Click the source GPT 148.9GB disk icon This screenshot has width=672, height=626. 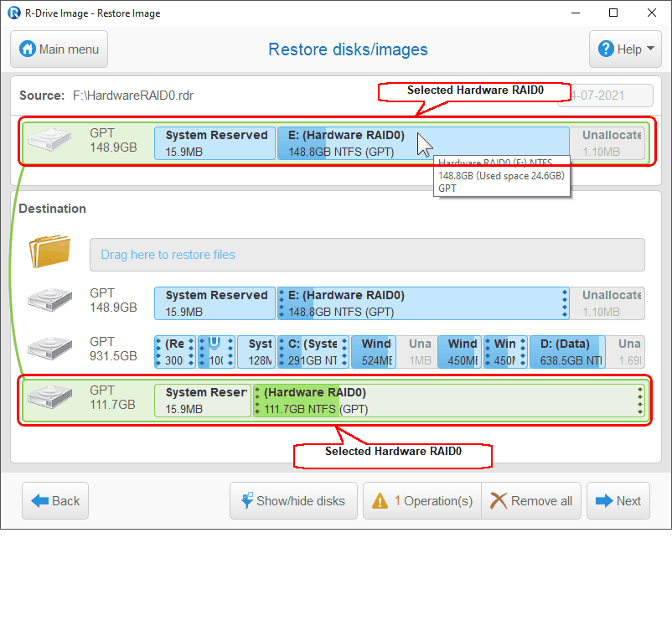point(49,139)
